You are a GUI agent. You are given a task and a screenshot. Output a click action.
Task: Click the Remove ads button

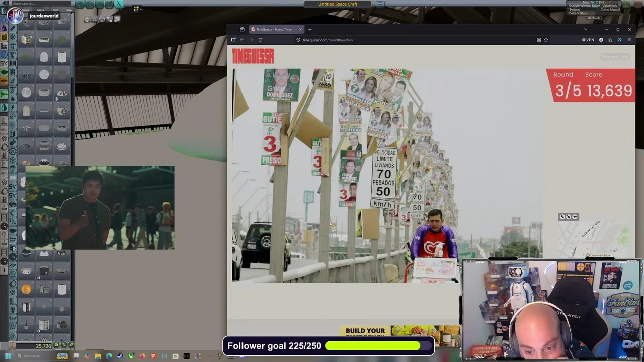click(615, 57)
